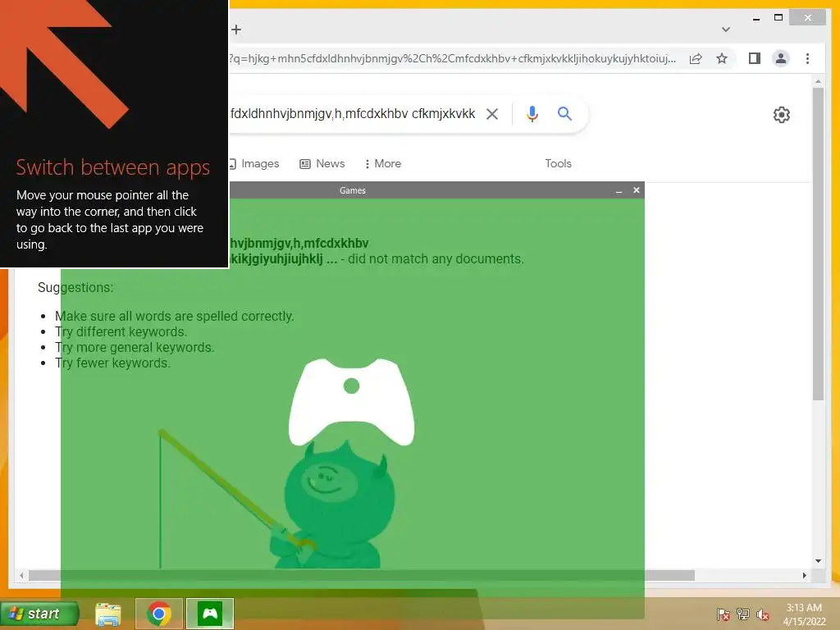Open the Start menu button
Image resolution: width=840 pixels, height=630 pixels.
point(39,614)
